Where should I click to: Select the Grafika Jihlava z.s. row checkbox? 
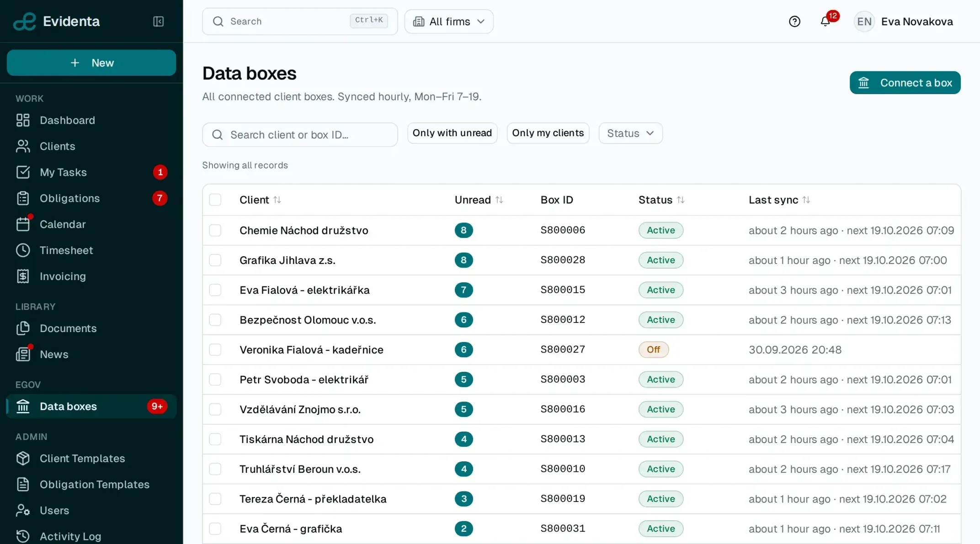point(215,260)
